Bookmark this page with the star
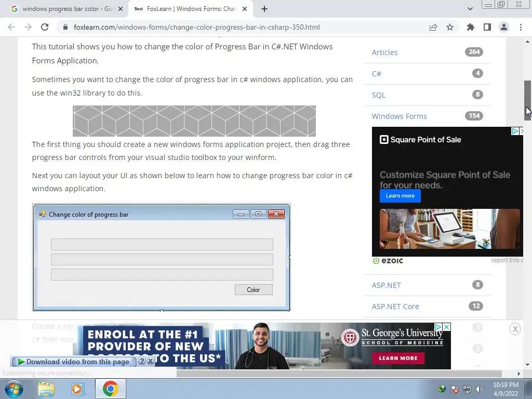Image resolution: width=532 pixels, height=399 pixels. [450, 27]
